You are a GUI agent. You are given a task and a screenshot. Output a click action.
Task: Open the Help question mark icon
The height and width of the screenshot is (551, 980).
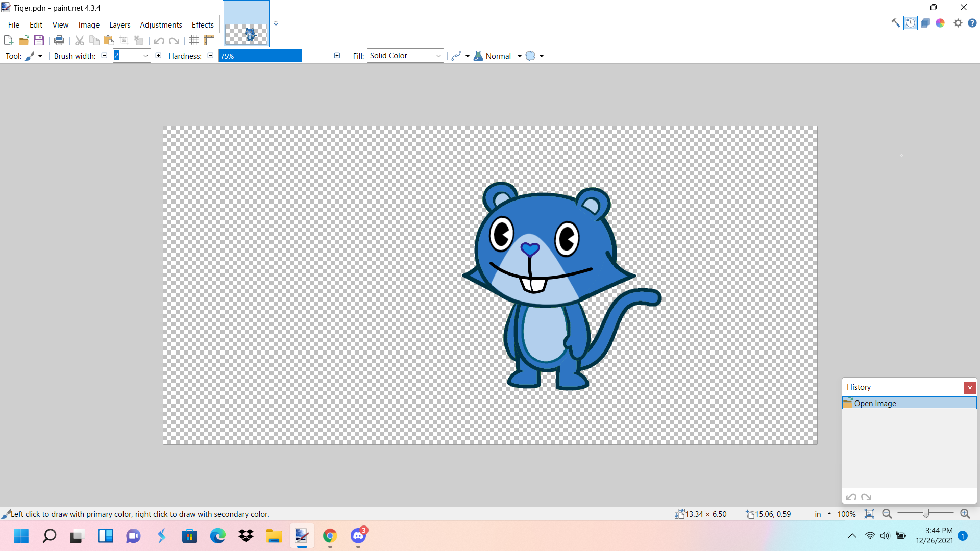pyautogui.click(x=972, y=23)
